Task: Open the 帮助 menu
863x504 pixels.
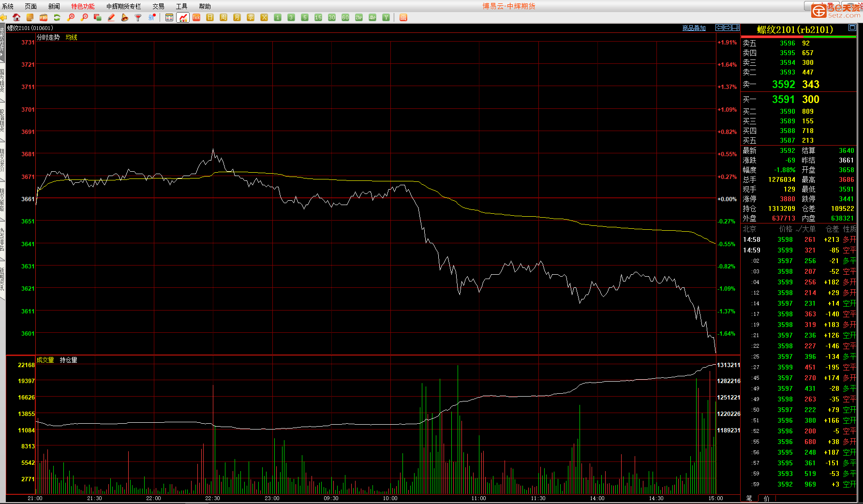Action: (205, 6)
